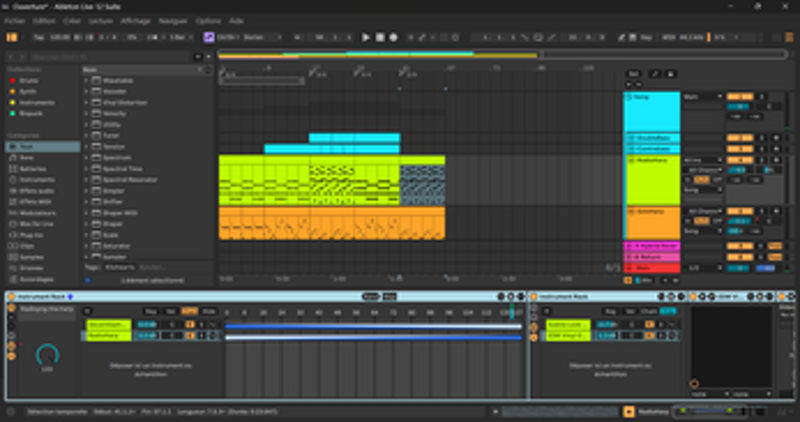Screen dimensions: 800x422
Task: Toggle the Key button in toolbar
Action: [646, 37]
